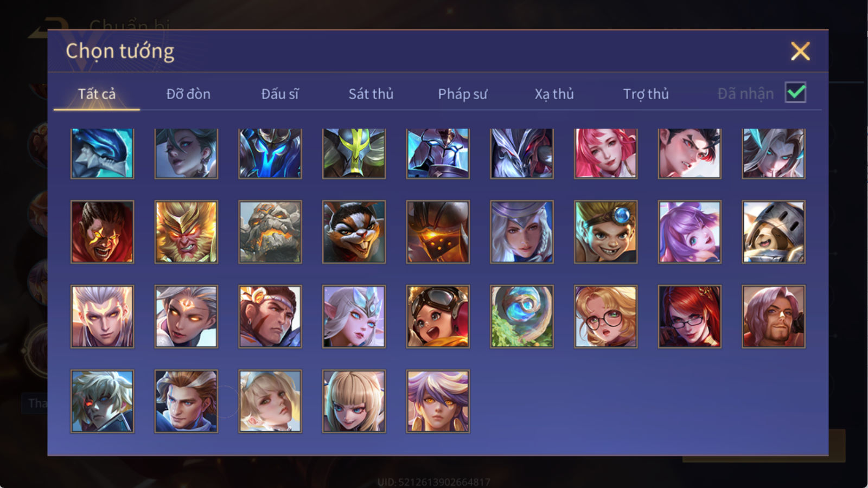Close the Chọn tướng dialog
Screen dimensions: 868x488
pyautogui.click(x=800, y=52)
